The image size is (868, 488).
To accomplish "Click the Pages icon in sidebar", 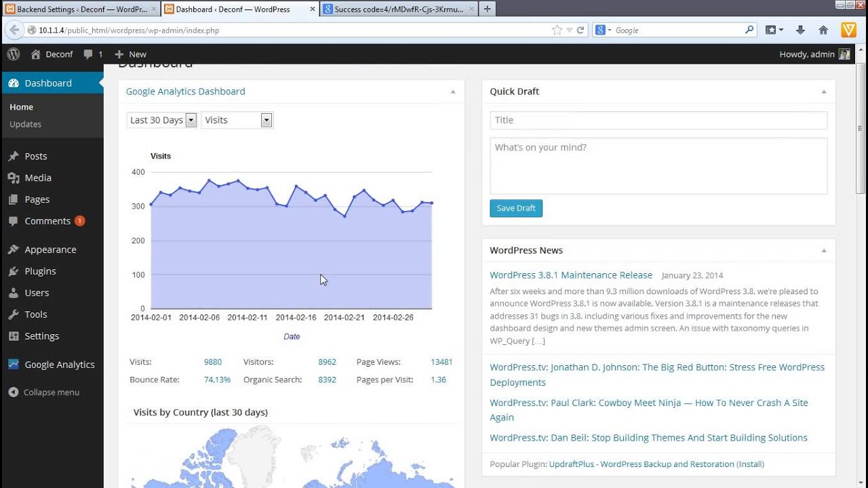I will point(14,199).
